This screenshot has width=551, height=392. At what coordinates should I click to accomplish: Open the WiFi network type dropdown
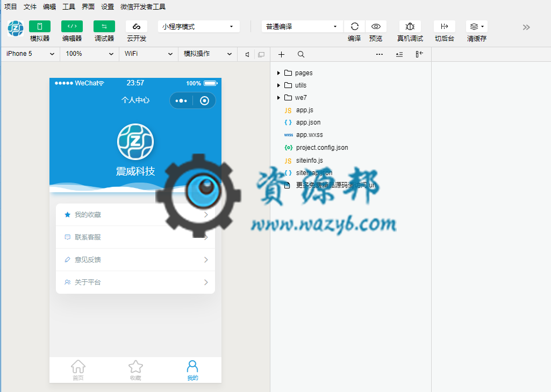[149, 54]
